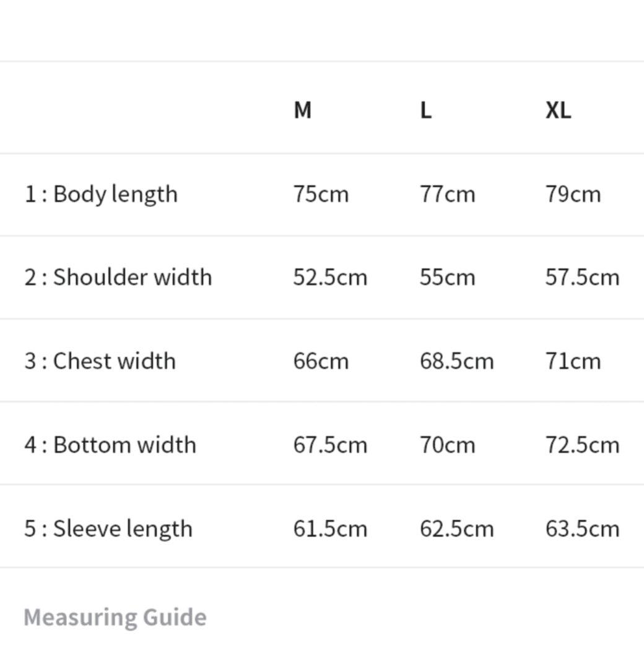The image size is (644, 645).
Task: Click the Bottom width row label
Action: point(110,445)
